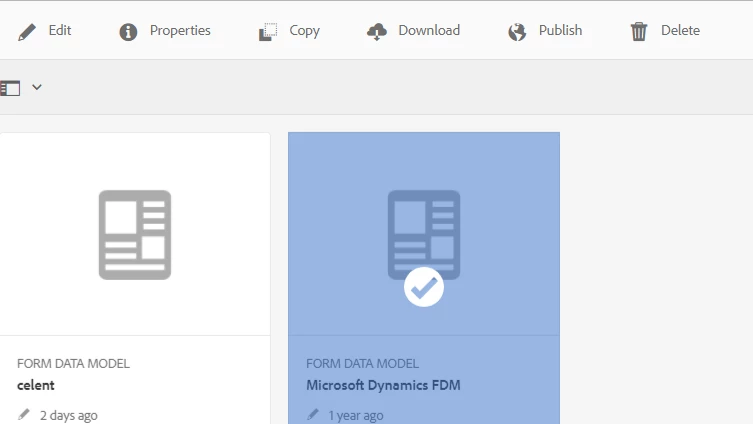Choose the Delete action label
The width and height of the screenshot is (753, 424).
(x=680, y=30)
